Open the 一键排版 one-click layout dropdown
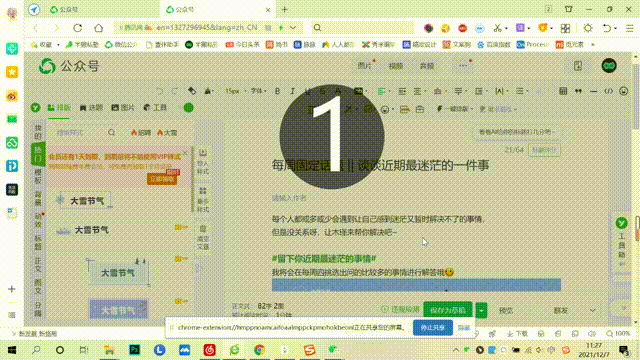 coord(455,109)
